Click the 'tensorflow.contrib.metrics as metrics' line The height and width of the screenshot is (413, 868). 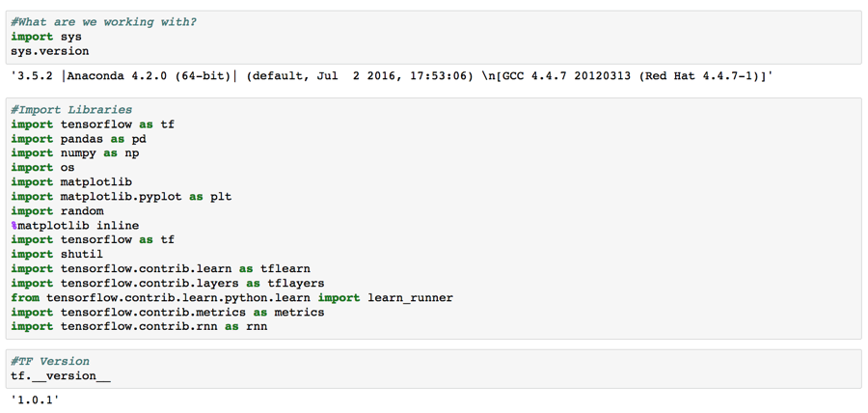coord(167,313)
